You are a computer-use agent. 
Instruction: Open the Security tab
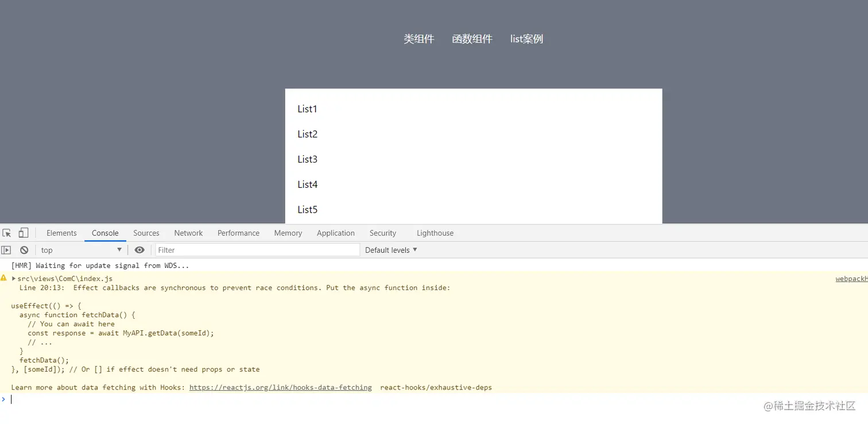[383, 233]
